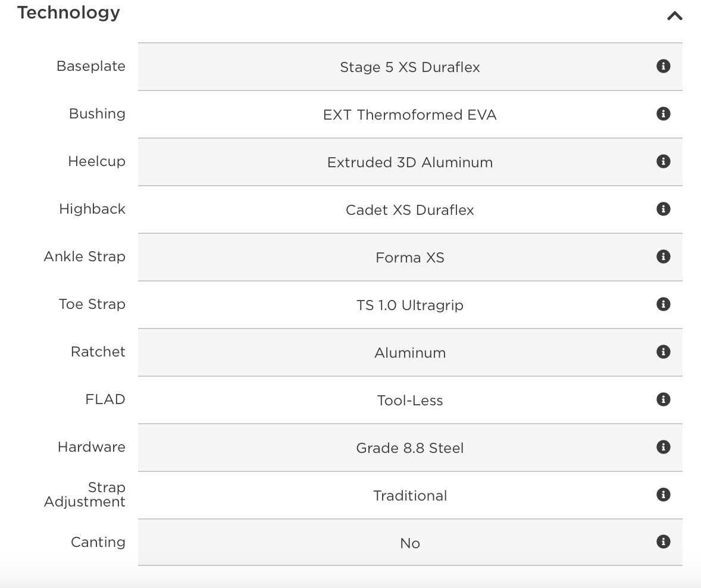Screen dimensions: 701x588
Task: Click the Canting row label
Action: pyautogui.click(x=98, y=542)
